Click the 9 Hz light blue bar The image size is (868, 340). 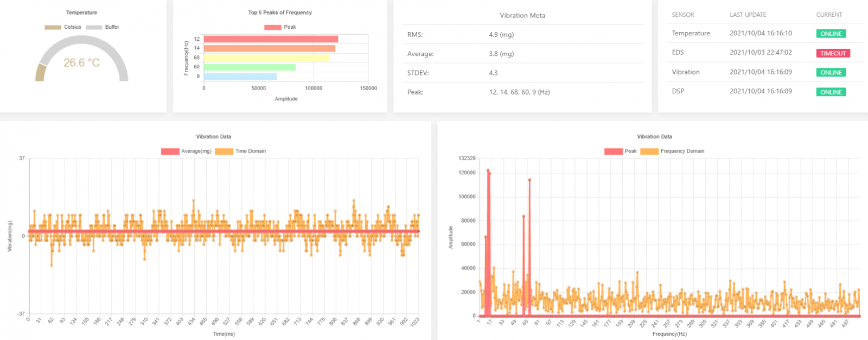(240, 77)
